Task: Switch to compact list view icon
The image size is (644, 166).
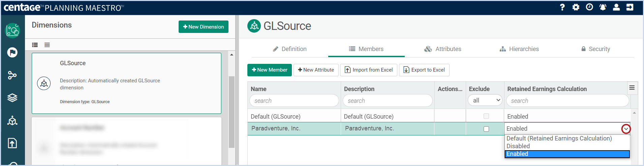Action: [47, 45]
